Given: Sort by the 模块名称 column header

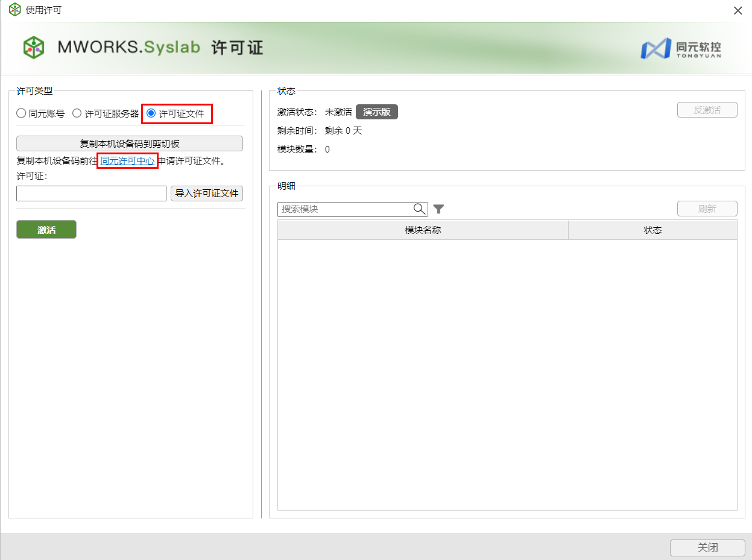Looking at the screenshot, I should pos(423,230).
